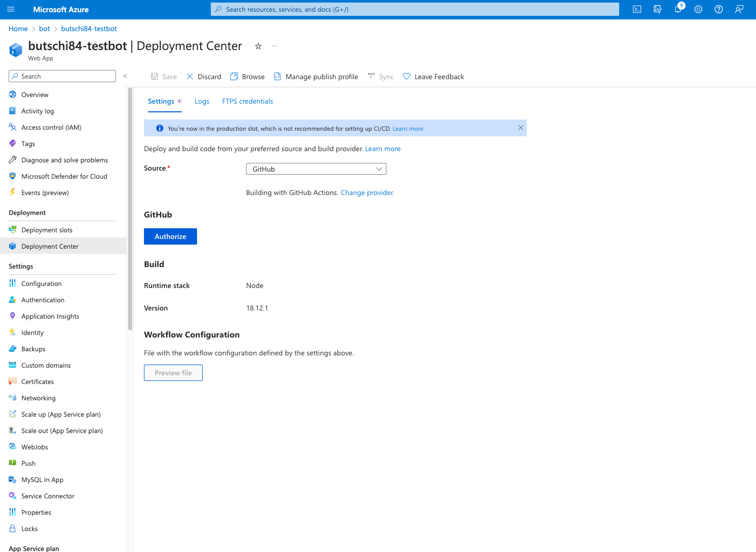
Task: Open the Azure portal hamburger menu
Action: pyautogui.click(x=11, y=9)
